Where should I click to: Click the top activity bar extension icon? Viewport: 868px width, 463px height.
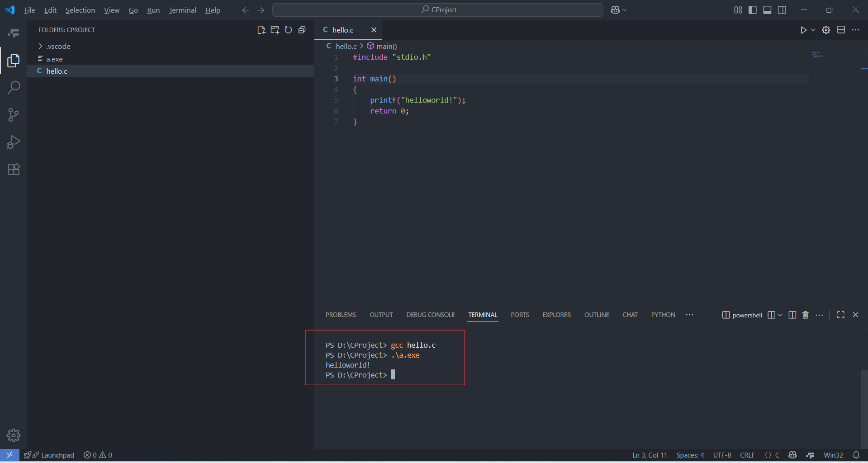pyautogui.click(x=14, y=33)
